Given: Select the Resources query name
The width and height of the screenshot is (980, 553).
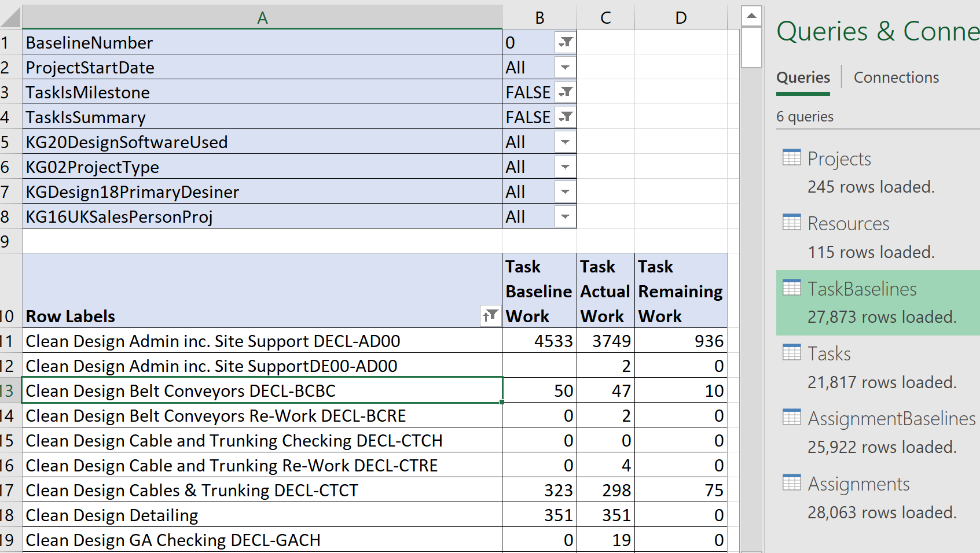Looking at the screenshot, I should (849, 223).
